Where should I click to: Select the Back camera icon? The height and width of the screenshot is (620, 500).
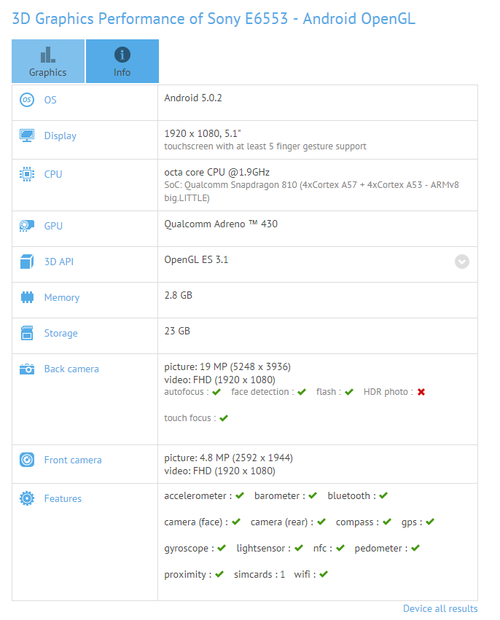[x=27, y=369]
